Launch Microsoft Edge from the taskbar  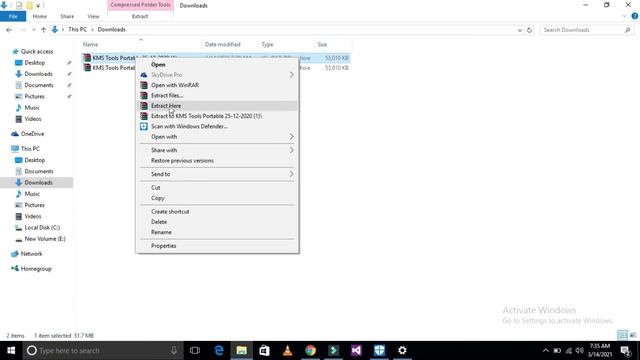click(x=219, y=351)
